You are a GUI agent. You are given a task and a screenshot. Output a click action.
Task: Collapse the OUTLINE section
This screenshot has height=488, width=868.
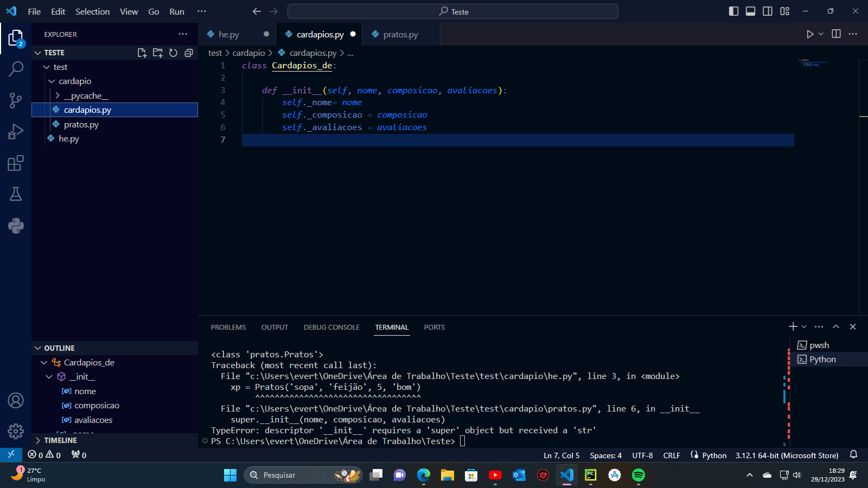click(37, 348)
